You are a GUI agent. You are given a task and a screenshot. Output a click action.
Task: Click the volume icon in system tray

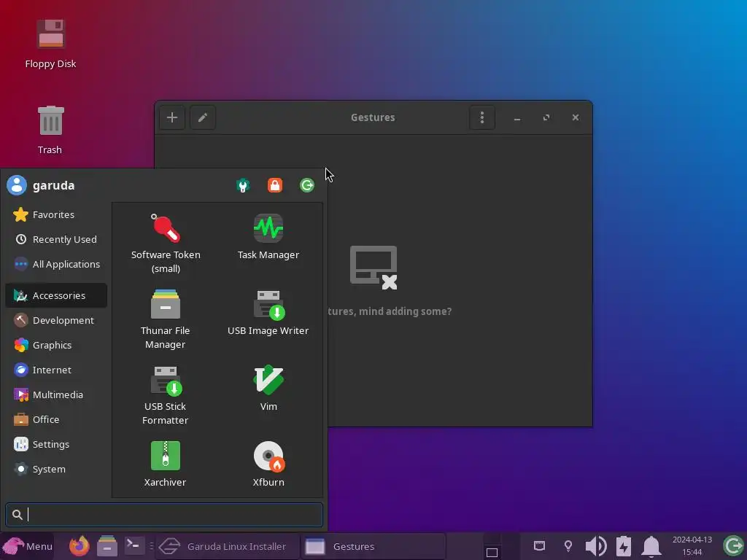[x=595, y=545]
